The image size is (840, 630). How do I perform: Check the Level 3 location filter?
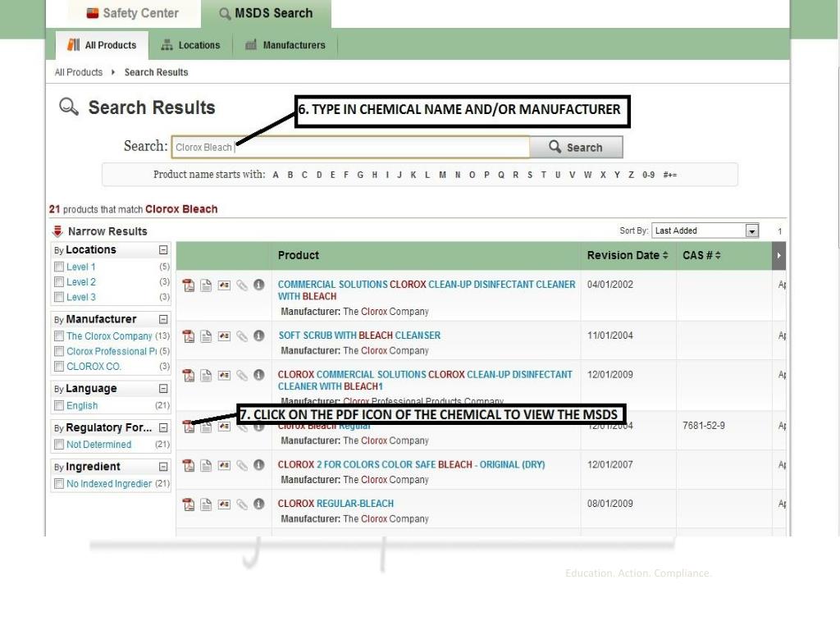pos(59,297)
